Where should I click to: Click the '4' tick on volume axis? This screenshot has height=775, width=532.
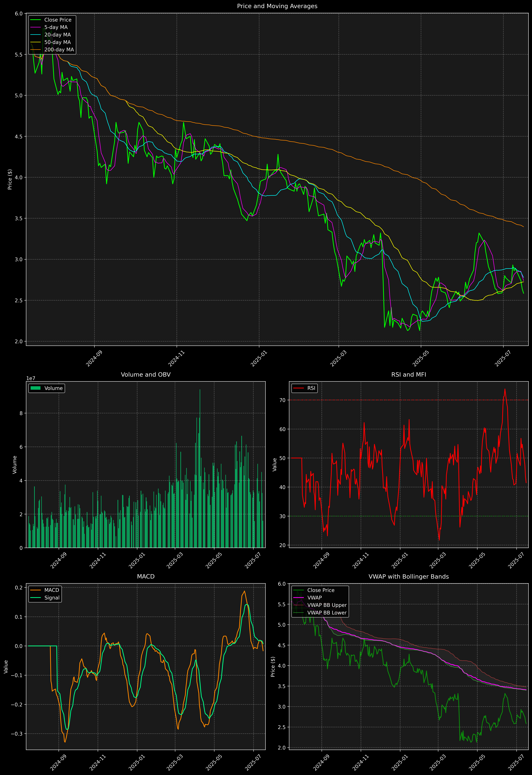point(21,481)
